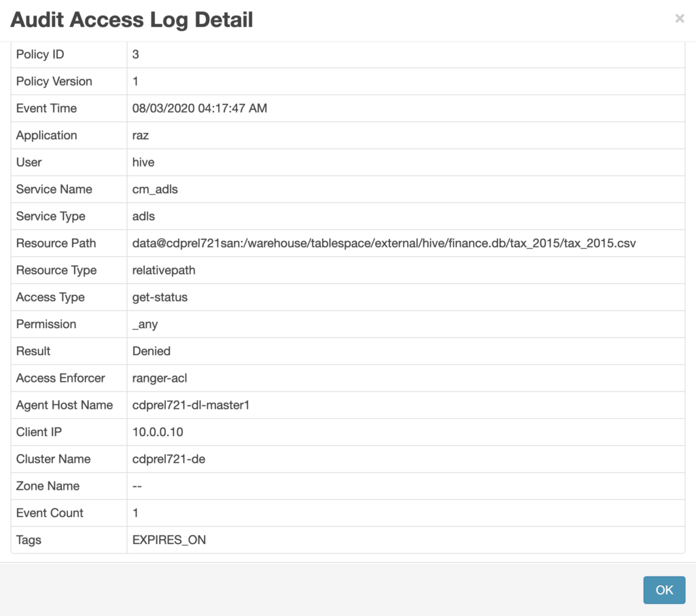Click the Application value raz
Image resolution: width=696 pixels, height=616 pixels.
(x=141, y=135)
